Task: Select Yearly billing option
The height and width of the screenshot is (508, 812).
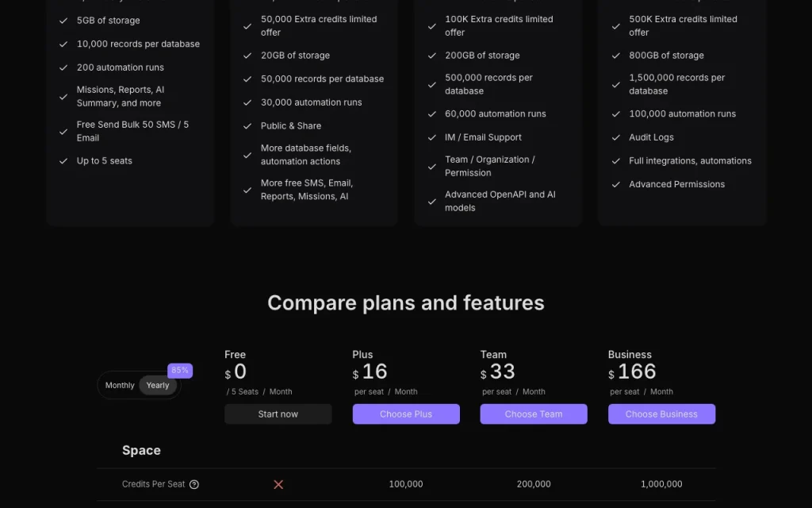Action: click(x=158, y=385)
